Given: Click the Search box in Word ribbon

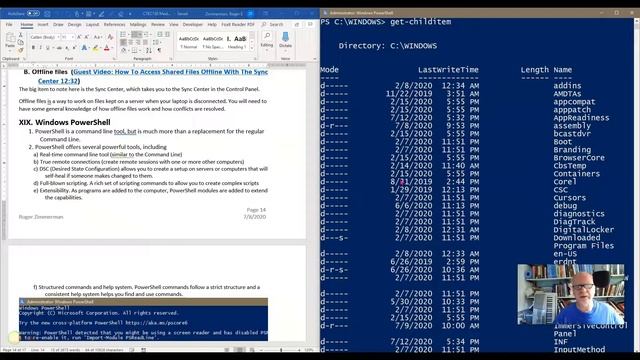Looking at the screenshot, I should coord(273,24).
